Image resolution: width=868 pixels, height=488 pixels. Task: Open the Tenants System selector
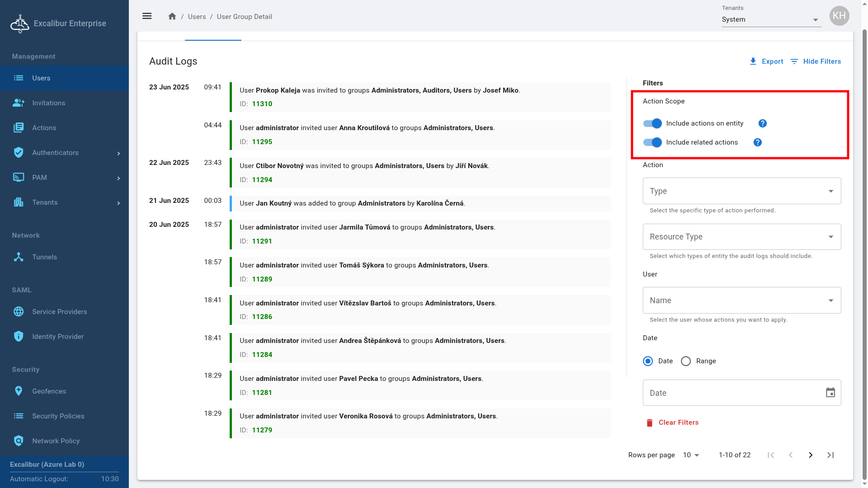tap(771, 19)
